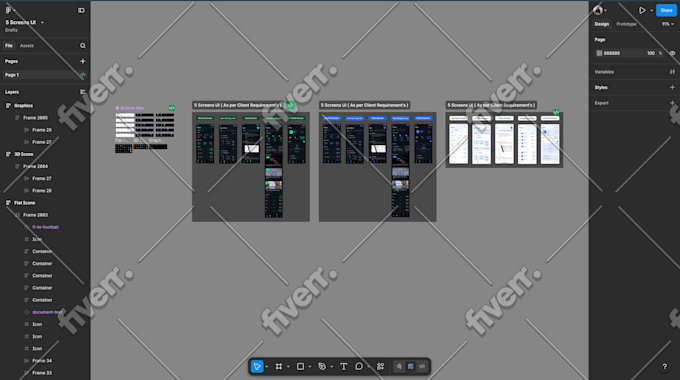Select the Frame 2004 layer
Image resolution: width=680 pixels, height=380 pixels.
click(x=36, y=166)
